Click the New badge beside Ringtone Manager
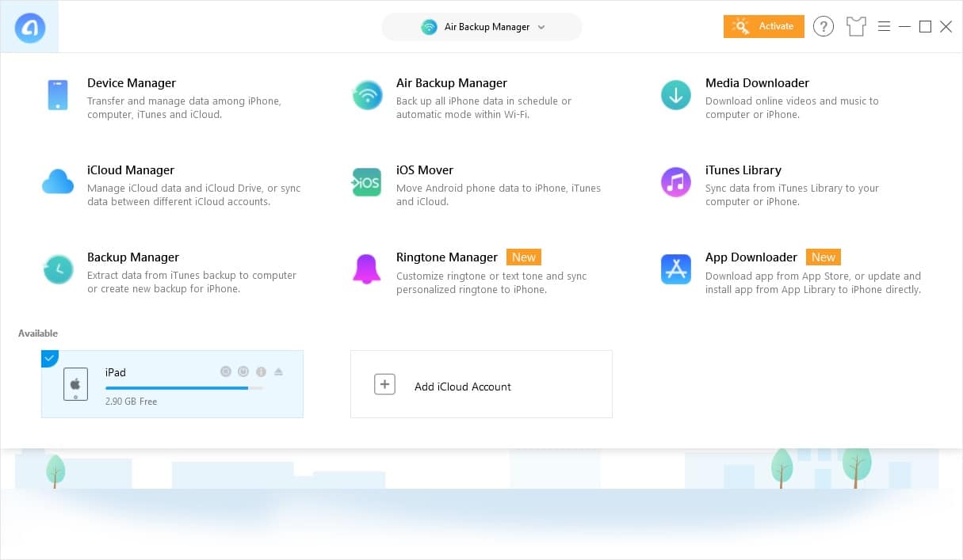 point(524,257)
